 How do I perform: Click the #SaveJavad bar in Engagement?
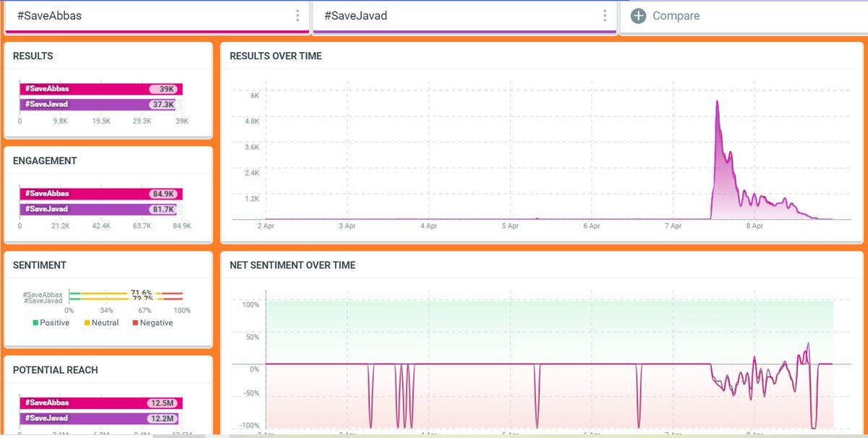[x=98, y=209]
